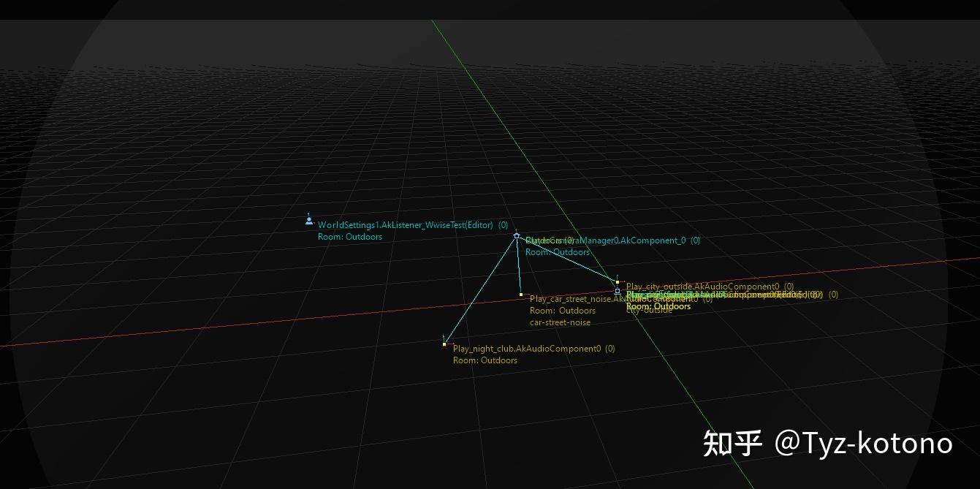This screenshot has height=489, width=980.
Task: Select the blue listener person icon
Action: (x=308, y=219)
